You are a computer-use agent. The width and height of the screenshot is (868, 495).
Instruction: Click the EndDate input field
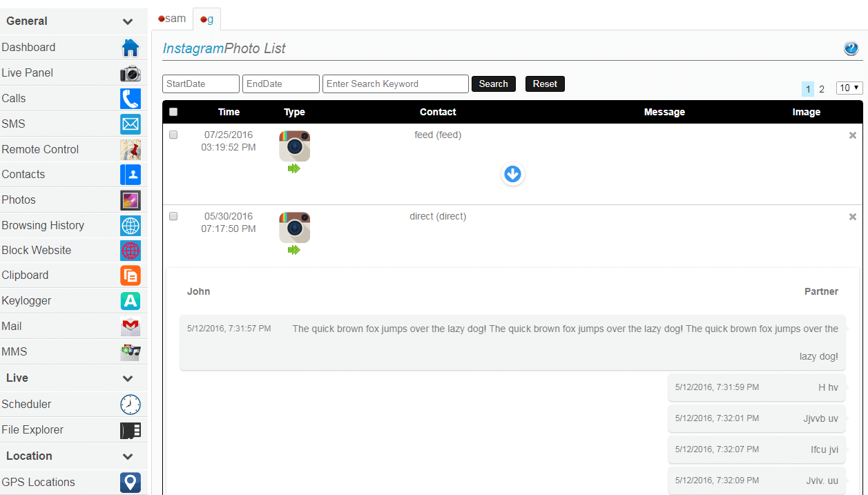(281, 84)
